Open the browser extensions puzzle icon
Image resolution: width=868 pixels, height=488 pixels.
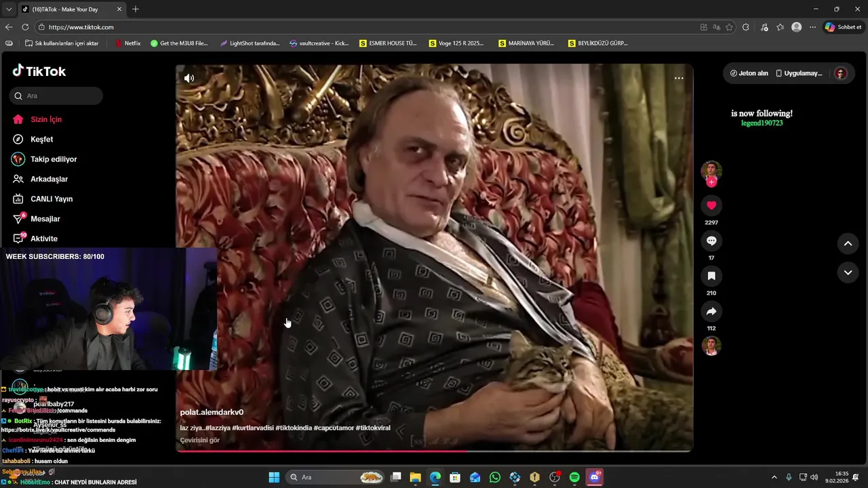746,27
